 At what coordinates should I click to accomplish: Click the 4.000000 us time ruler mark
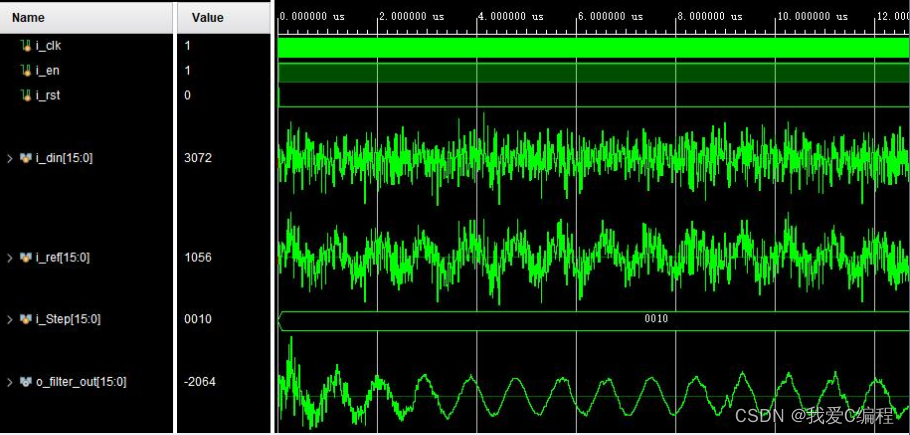pos(511,17)
